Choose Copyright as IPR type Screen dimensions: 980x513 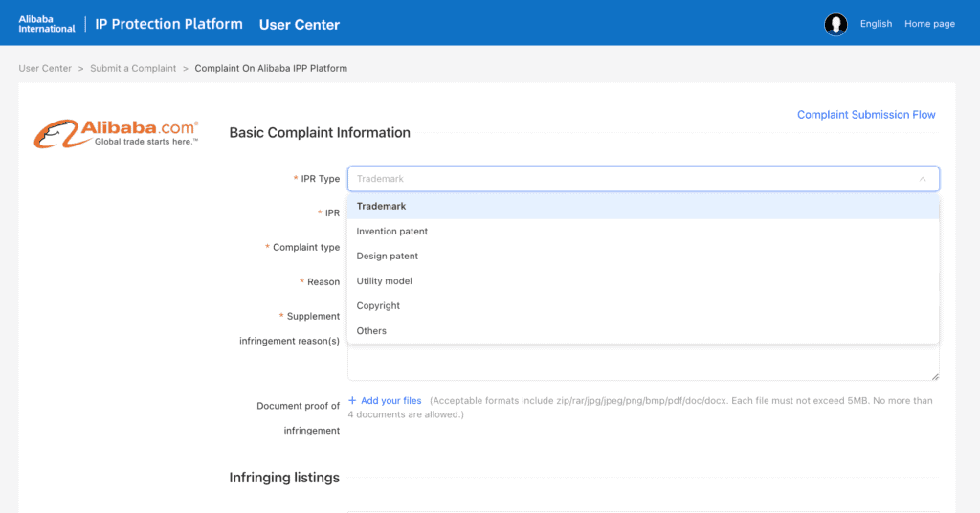click(x=643, y=306)
